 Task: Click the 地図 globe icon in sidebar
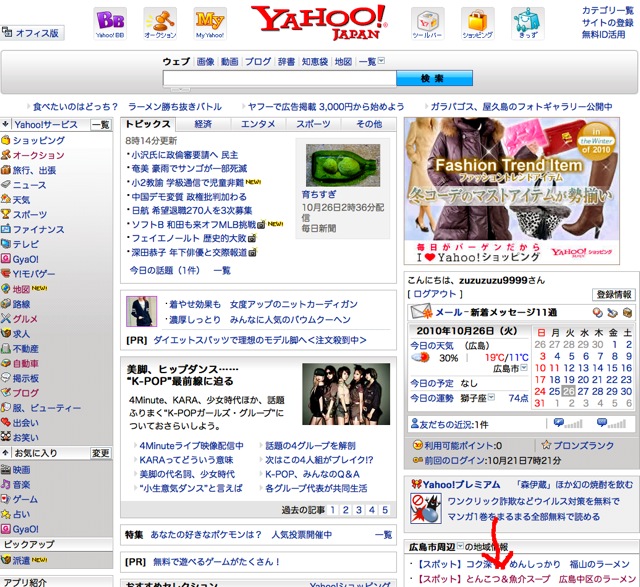click(x=5, y=289)
